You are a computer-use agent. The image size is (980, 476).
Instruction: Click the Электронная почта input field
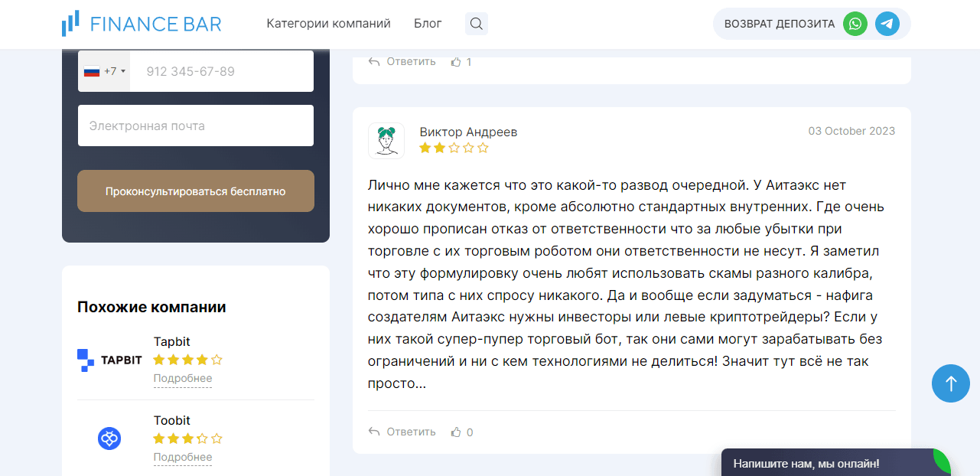click(195, 126)
